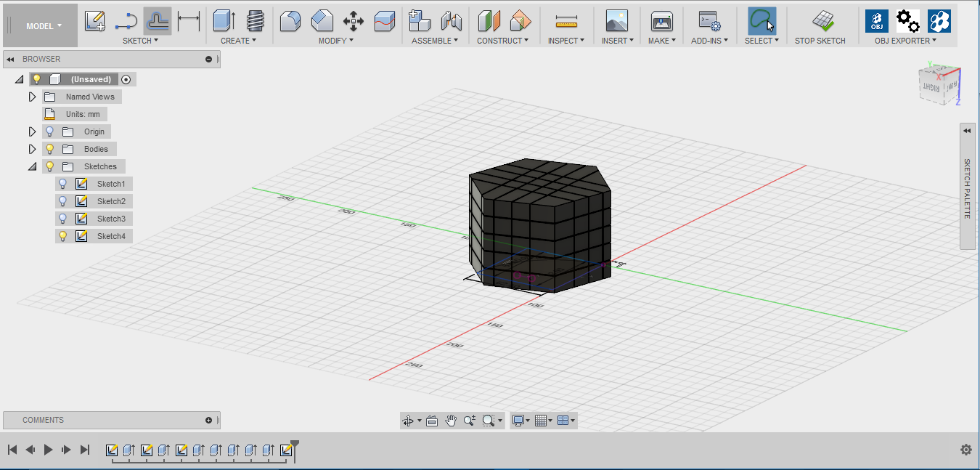
Task: Select the Create Sketch tool icon
Action: pyautogui.click(x=95, y=21)
